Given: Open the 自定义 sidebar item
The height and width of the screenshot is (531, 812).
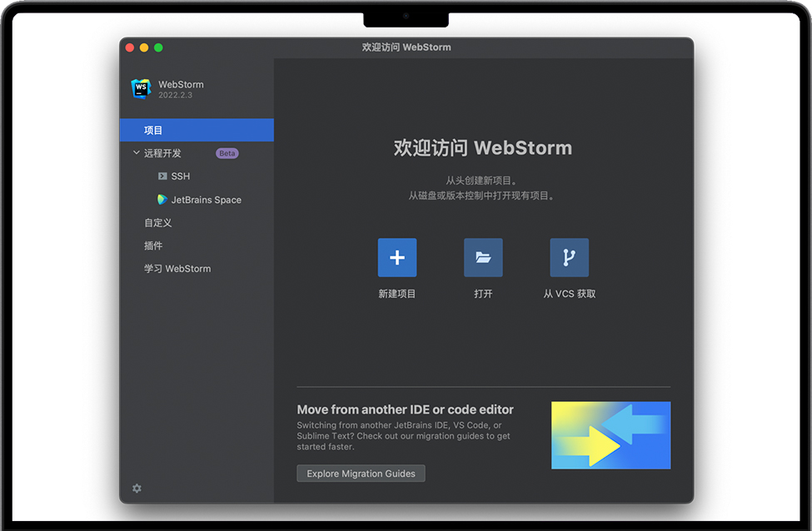Looking at the screenshot, I should (158, 223).
